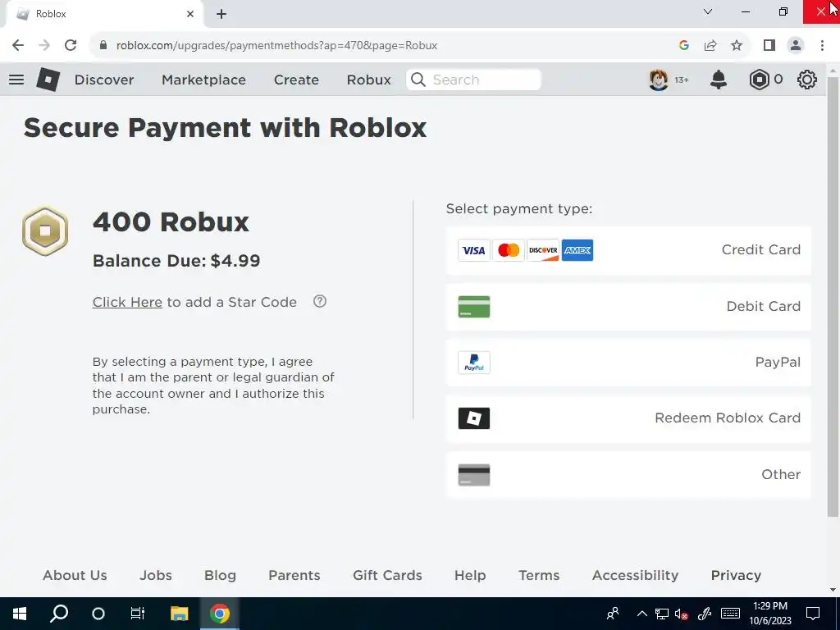The height and width of the screenshot is (630, 840).
Task: Close the Roblox browser tab
Action: coord(190,14)
